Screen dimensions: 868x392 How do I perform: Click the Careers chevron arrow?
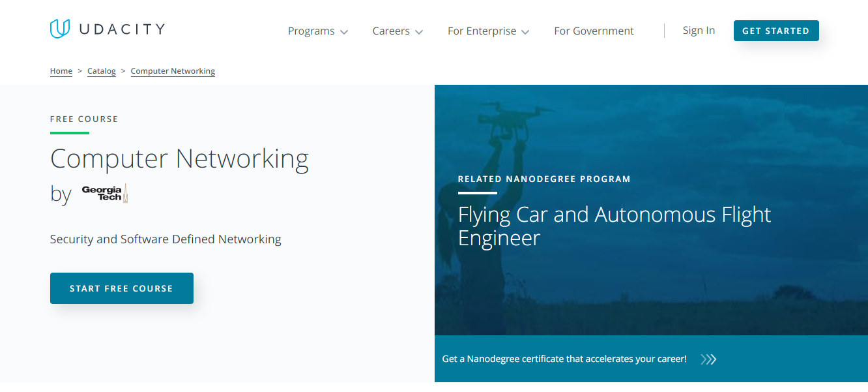click(419, 31)
